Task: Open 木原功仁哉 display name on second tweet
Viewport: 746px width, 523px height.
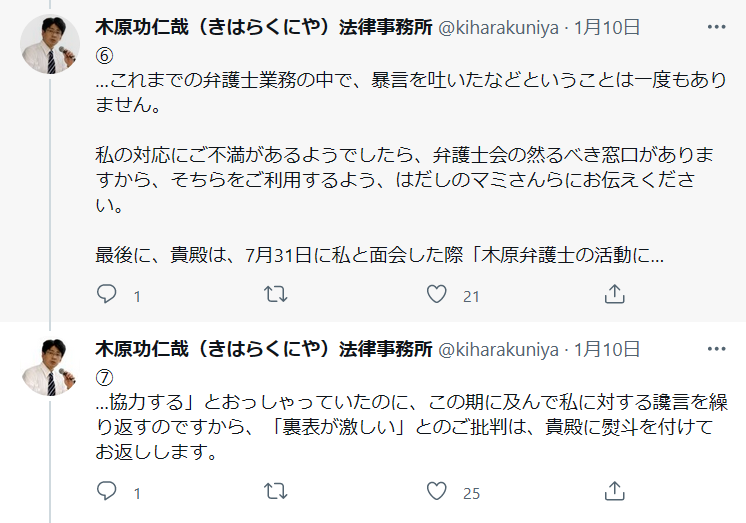Action: tap(264, 349)
